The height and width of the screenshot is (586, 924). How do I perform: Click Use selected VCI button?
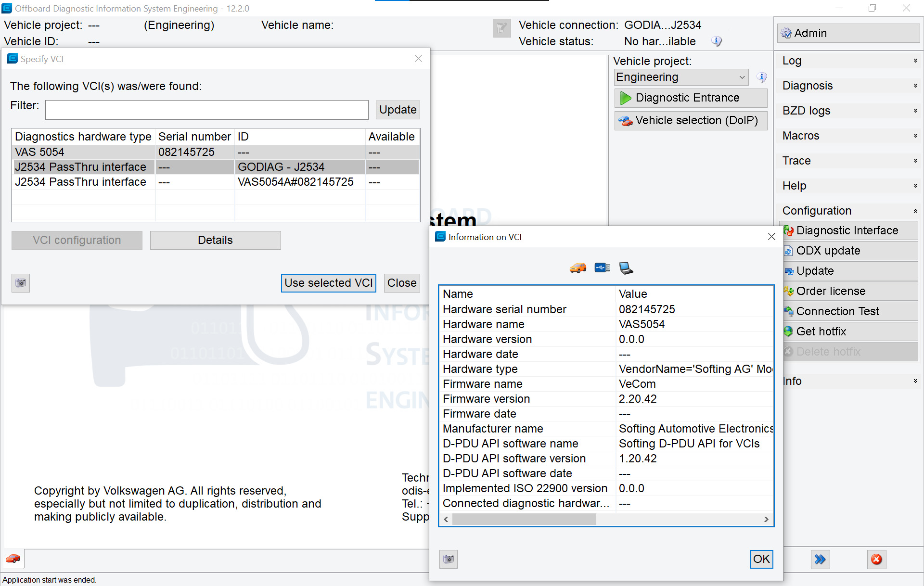[329, 283]
